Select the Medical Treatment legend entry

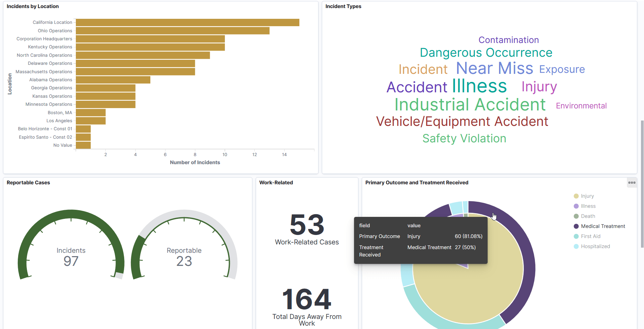603,226
